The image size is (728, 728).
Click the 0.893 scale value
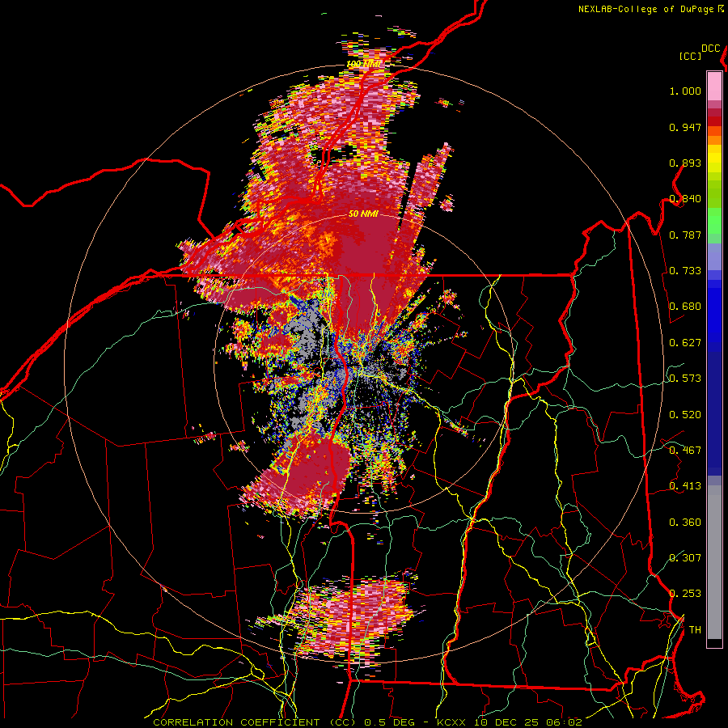685,163
